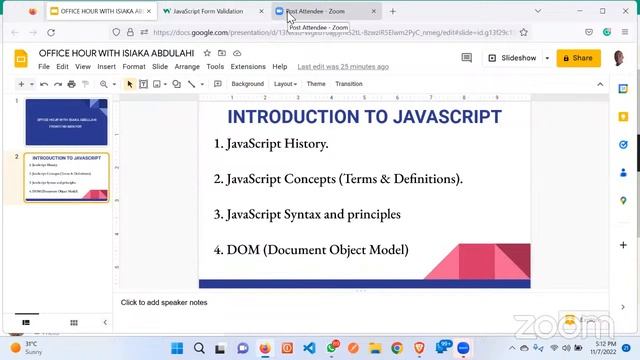Open the Help menu
This screenshot has height=360, width=640.
click(280, 67)
